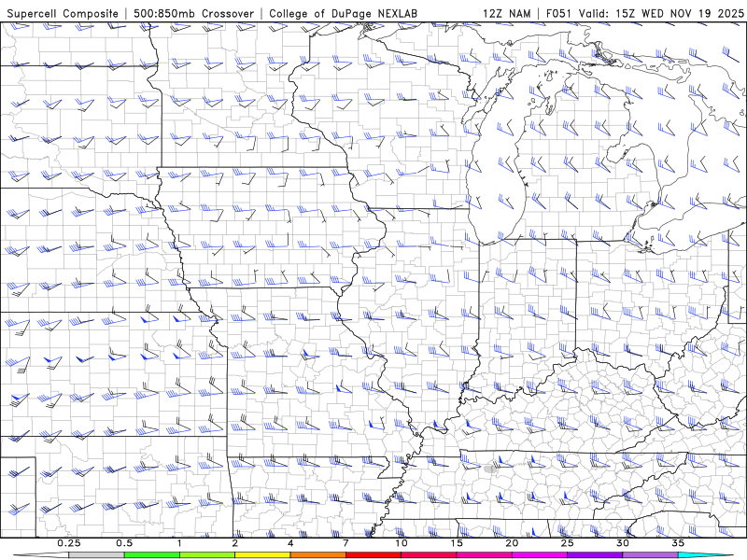Click the legend value 15
The width and height of the screenshot is (747, 560).
click(457, 543)
